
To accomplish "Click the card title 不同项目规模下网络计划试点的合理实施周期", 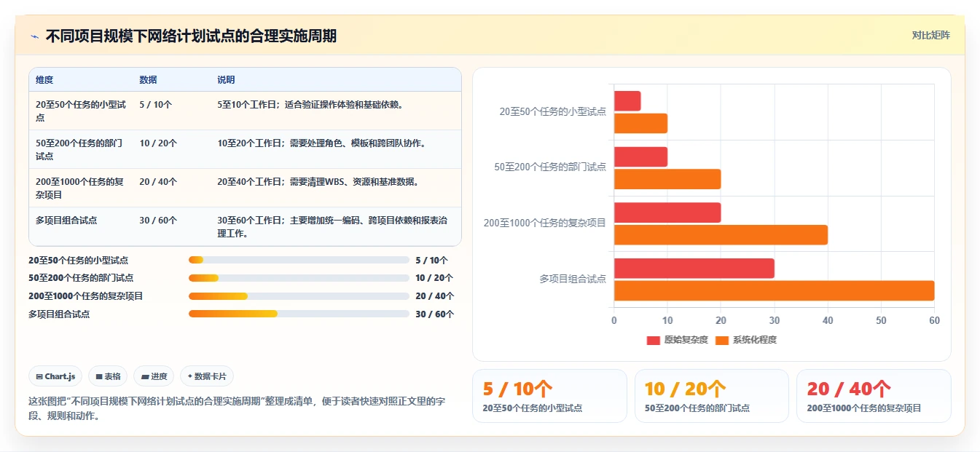I will click(x=191, y=36).
